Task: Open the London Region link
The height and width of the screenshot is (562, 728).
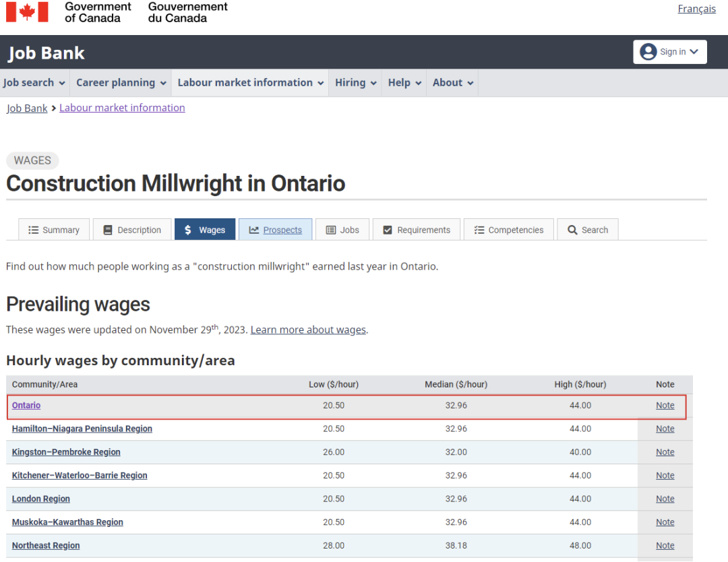Action: (41, 499)
